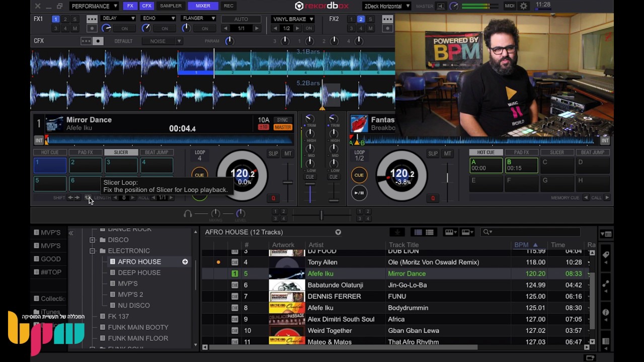Viewport: 644px width, 362px height.
Task: Open DELAY effect selector dropdown
Action: [x=118, y=19]
